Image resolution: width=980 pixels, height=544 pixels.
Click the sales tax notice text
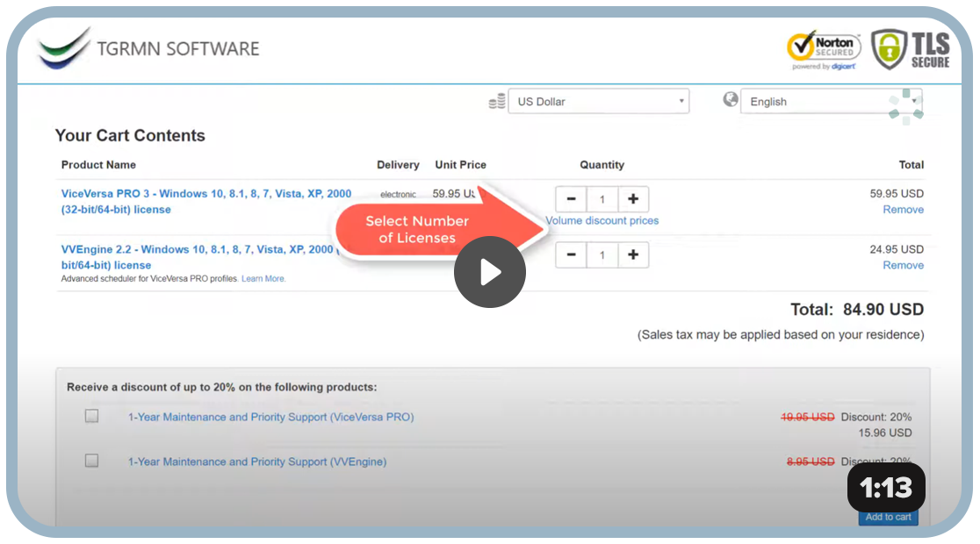(781, 335)
